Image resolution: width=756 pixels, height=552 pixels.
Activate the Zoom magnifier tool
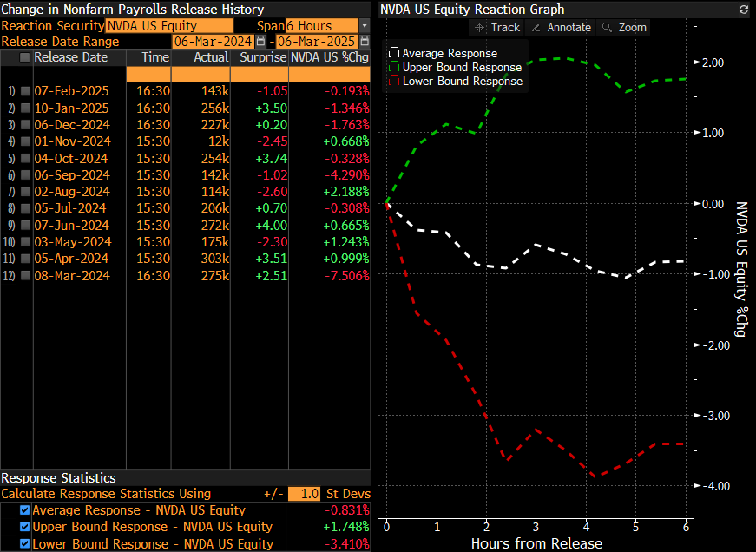[624, 28]
